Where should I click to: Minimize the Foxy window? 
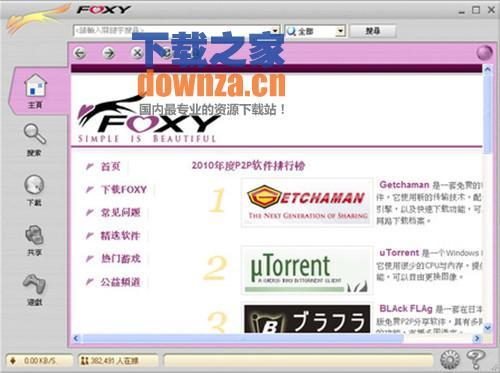click(462, 12)
